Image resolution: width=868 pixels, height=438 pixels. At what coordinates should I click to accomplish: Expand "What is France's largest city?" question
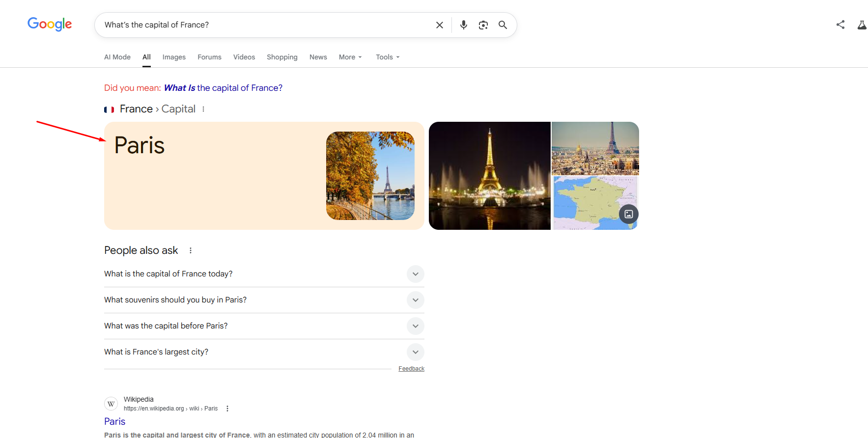tap(415, 352)
